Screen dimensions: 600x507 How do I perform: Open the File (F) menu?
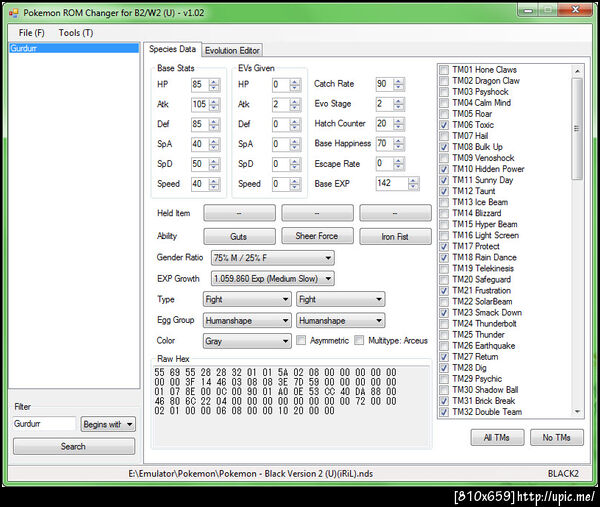(31, 33)
